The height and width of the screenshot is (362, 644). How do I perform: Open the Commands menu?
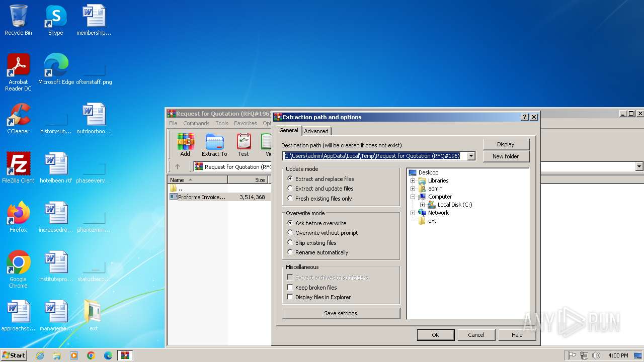196,123
